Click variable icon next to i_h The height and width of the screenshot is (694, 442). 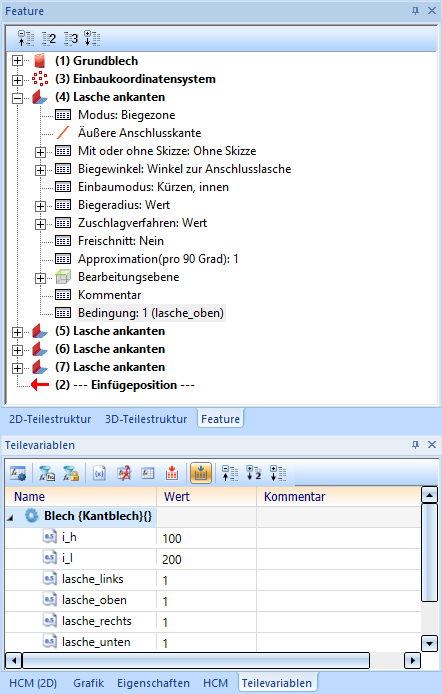click(x=50, y=537)
